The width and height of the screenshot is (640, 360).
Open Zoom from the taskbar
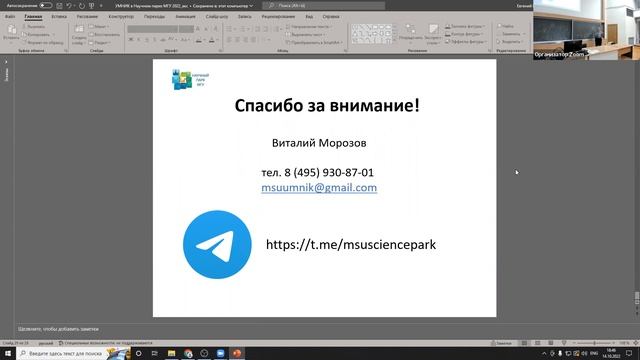pyautogui.click(x=220, y=353)
